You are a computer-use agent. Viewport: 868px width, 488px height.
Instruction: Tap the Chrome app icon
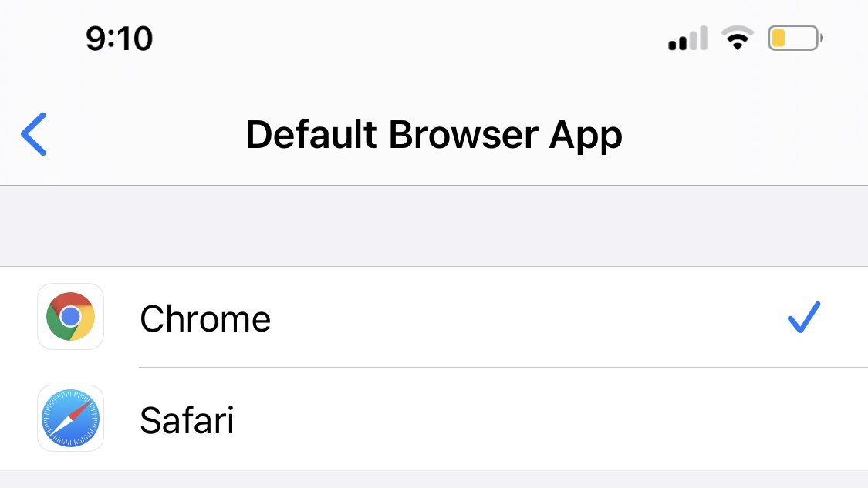pyautogui.click(x=70, y=317)
